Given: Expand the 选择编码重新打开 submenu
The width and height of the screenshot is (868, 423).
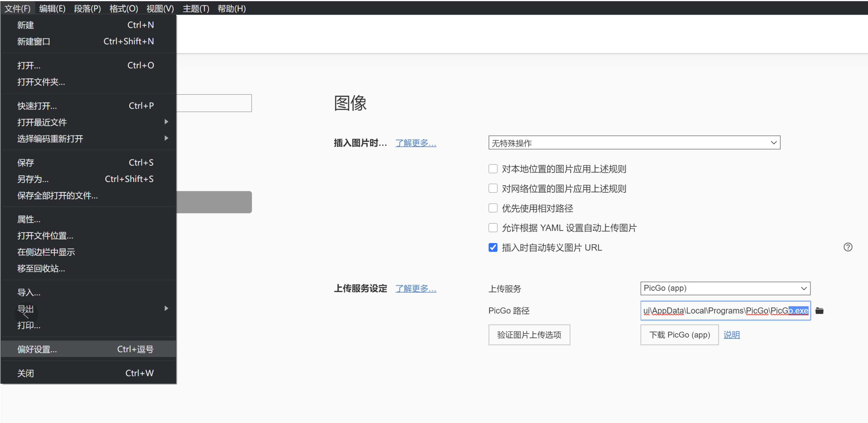Looking at the screenshot, I should (x=166, y=138).
